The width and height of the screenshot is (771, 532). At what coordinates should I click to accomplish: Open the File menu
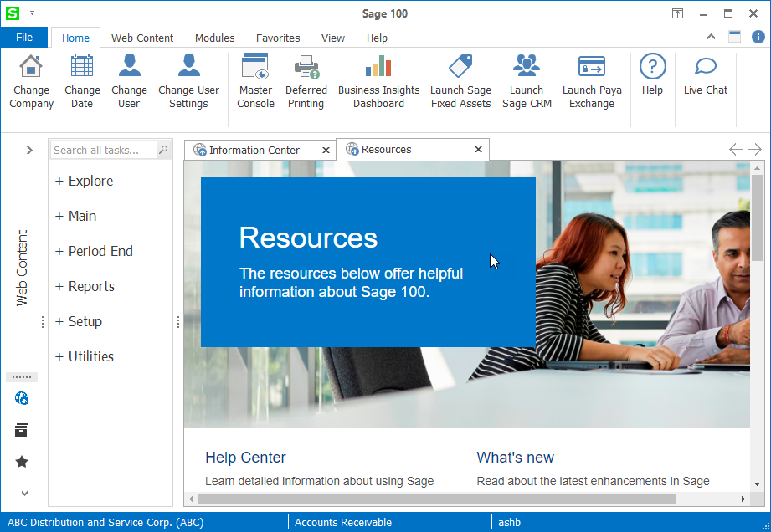click(x=24, y=38)
